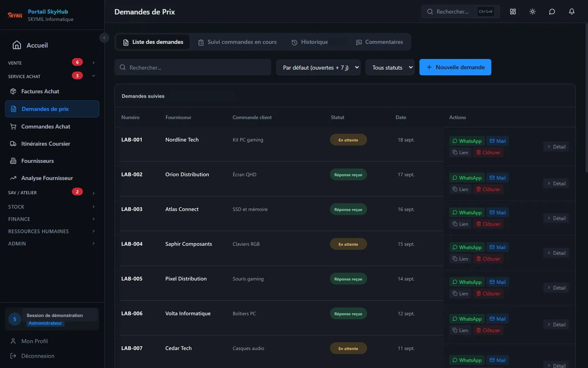Open Détail for LAB-005
The image size is (588, 368).
(556, 288)
